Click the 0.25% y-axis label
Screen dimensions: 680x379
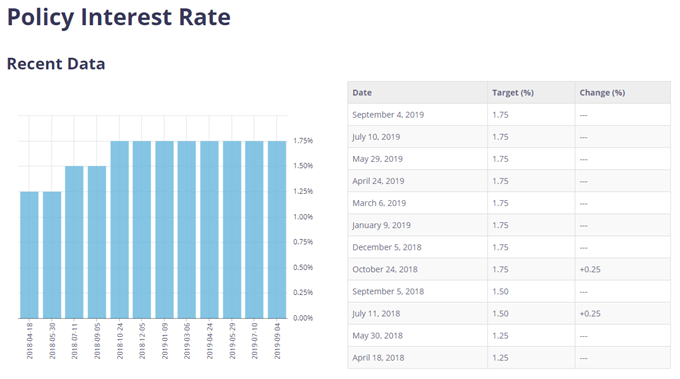click(x=303, y=293)
